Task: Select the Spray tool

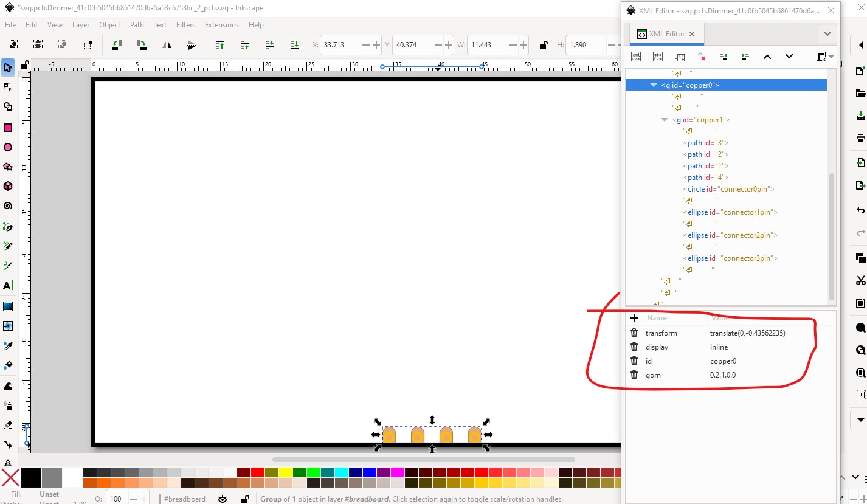Action: 8,405
